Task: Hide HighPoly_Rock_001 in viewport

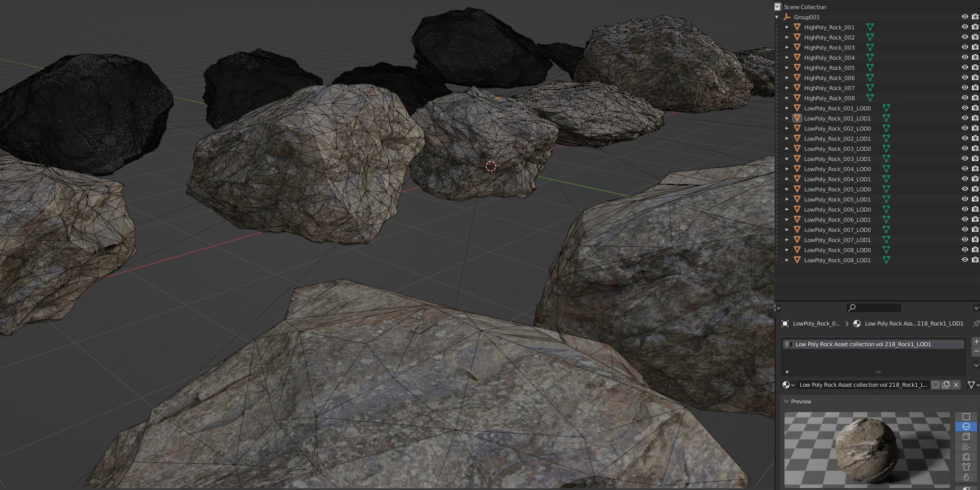Action: pyautogui.click(x=965, y=27)
